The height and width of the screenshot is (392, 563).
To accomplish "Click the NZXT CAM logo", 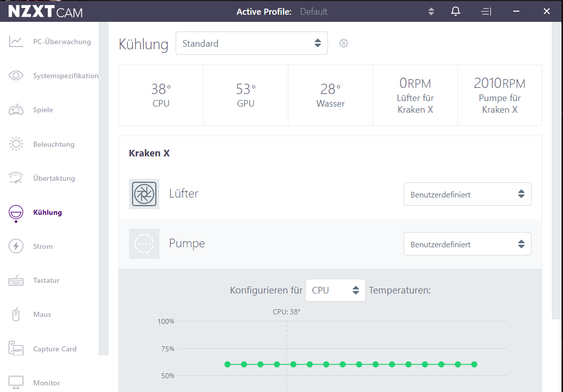I will coord(46,12).
